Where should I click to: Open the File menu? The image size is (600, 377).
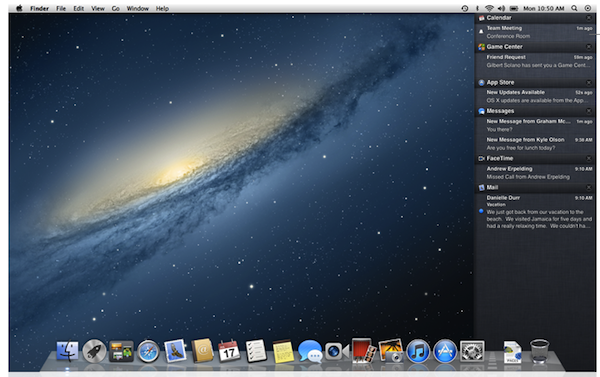pyautogui.click(x=61, y=8)
